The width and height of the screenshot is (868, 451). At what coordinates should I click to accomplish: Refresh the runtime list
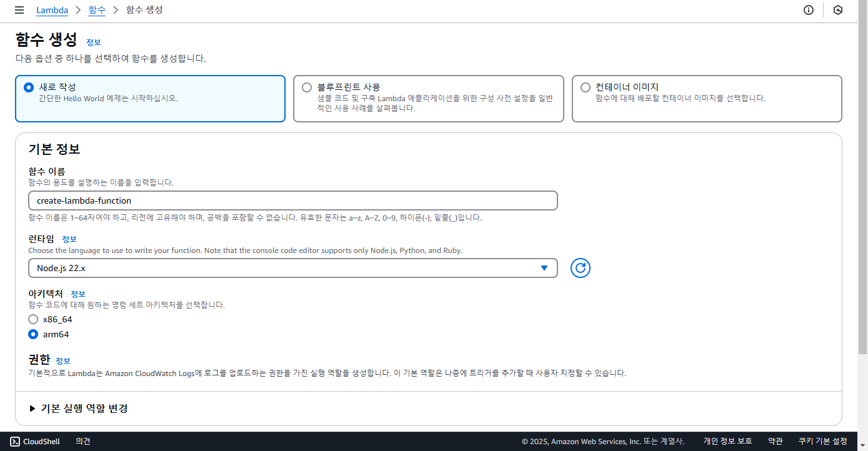click(x=581, y=268)
